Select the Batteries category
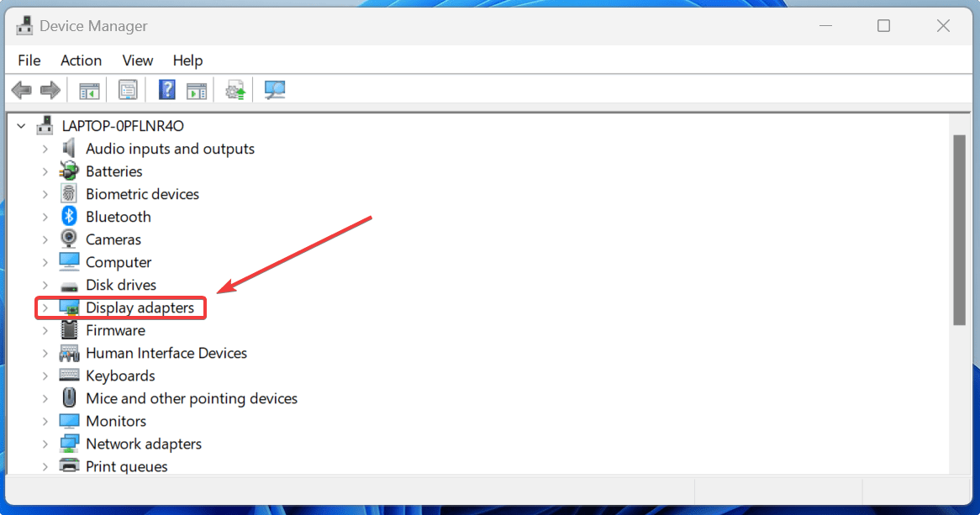The width and height of the screenshot is (980, 515). pos(114,171)
